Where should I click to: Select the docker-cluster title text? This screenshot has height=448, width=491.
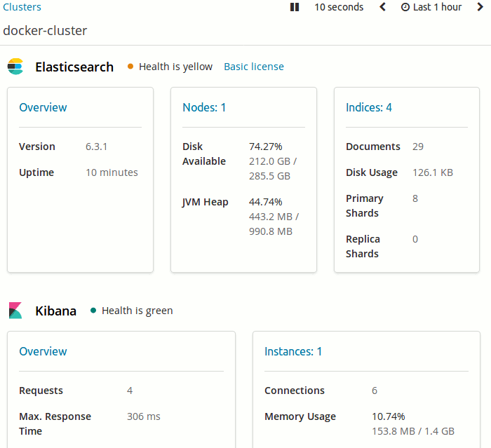click(x=45, y=31)
